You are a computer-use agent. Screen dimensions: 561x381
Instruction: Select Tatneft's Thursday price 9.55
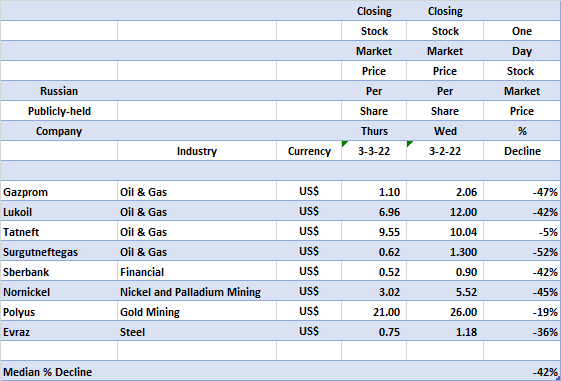pos(374,232)
